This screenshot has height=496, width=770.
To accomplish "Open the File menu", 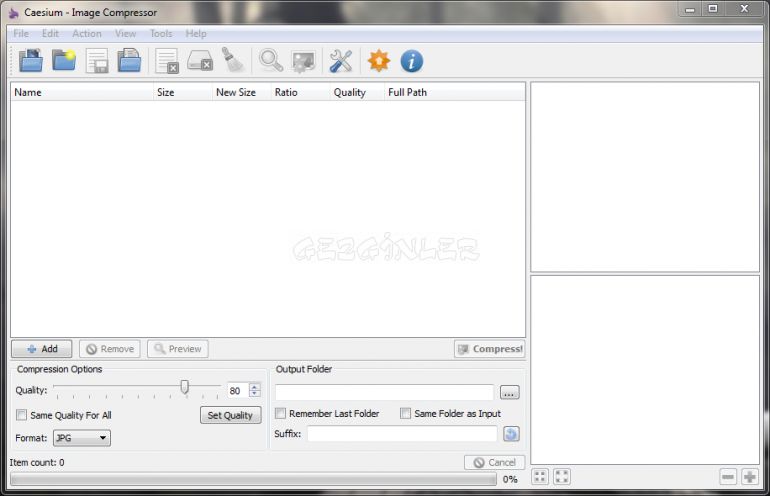I will click(x=21, y=33).
